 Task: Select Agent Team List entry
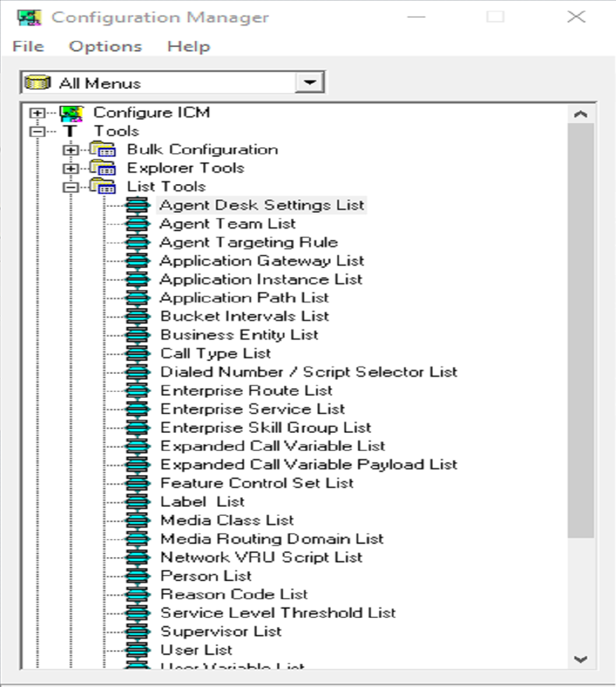click(x=228, y=224)
